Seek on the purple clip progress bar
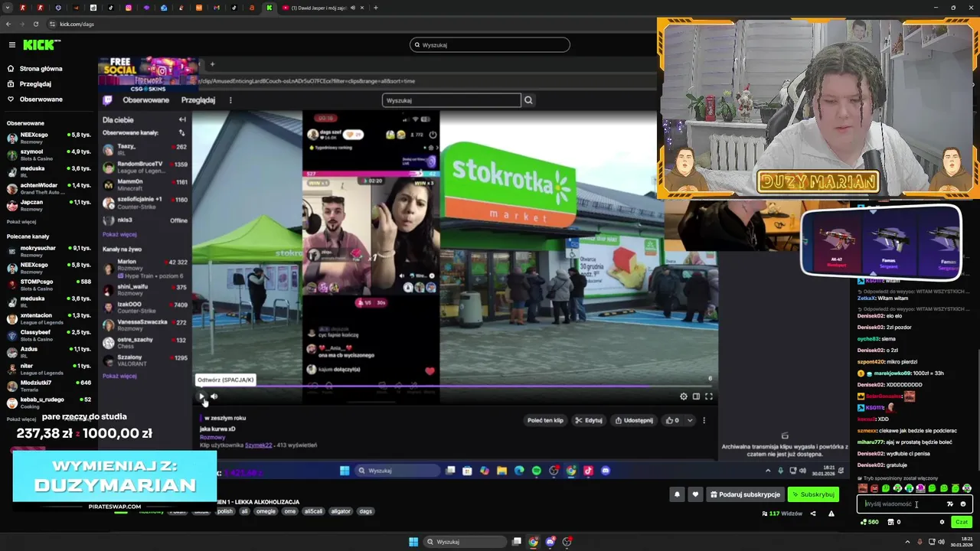The width and height of the screenshot is (980, 551). click(x=456, y=386)
